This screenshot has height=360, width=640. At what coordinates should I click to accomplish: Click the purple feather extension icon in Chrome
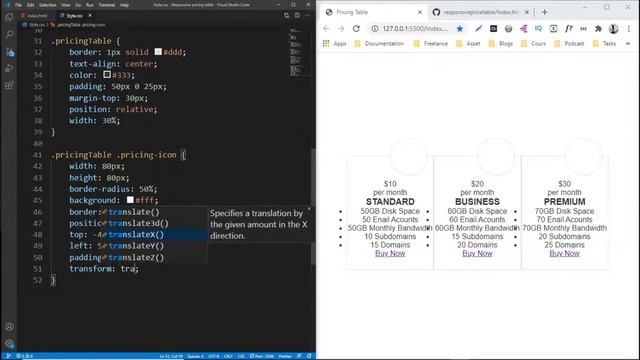coord(478,29)
